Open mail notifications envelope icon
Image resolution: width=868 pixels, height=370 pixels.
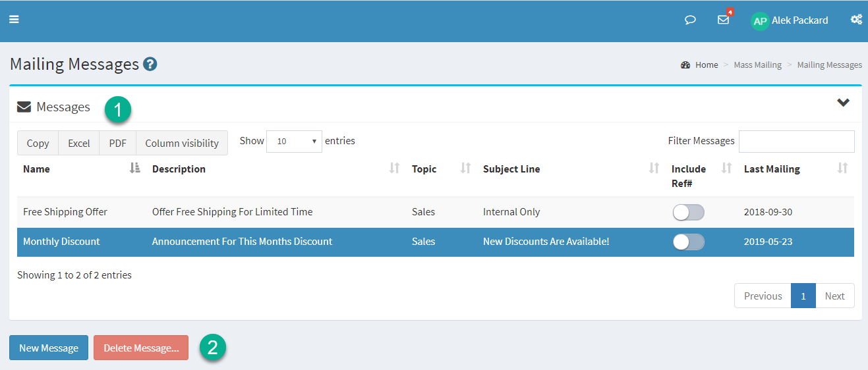click(724, 20)
